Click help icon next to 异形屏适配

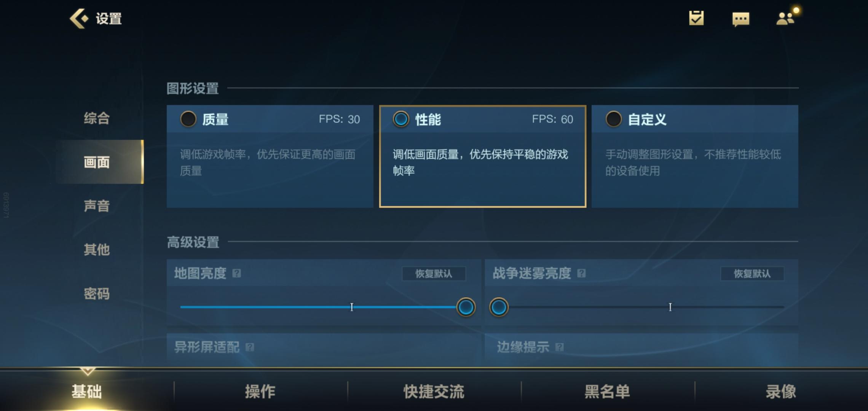(250, 347)
